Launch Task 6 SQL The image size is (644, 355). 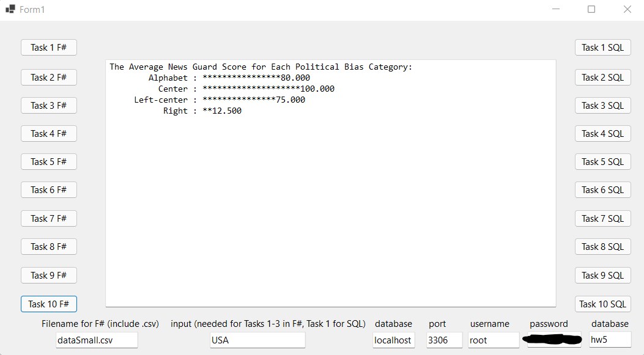pos(602,189)
